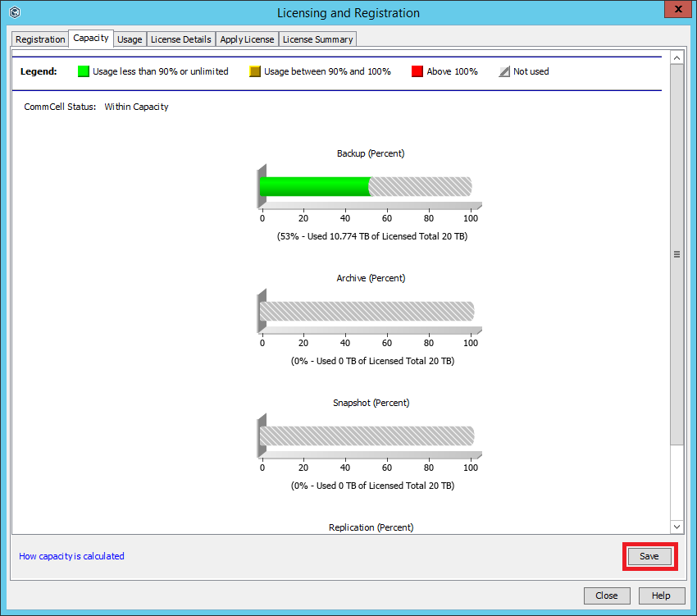
Task: Click the scrollbar down arrow
Action: (676, 527)
